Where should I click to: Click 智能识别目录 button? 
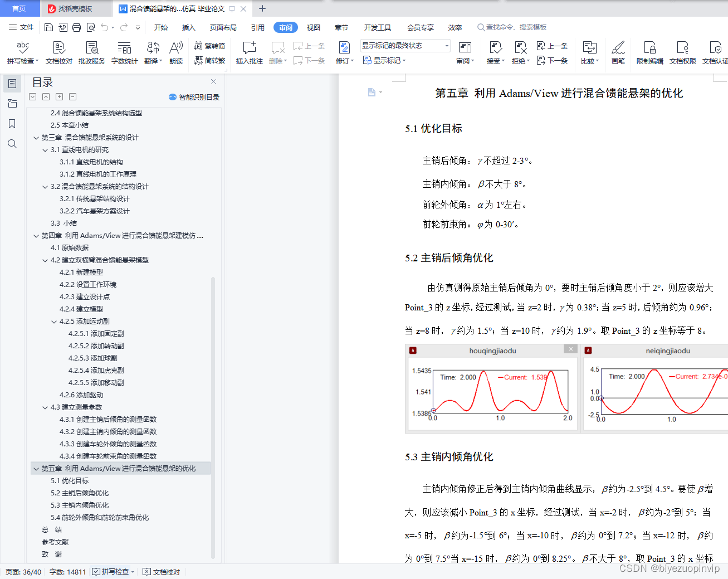(x=194, y=97)
